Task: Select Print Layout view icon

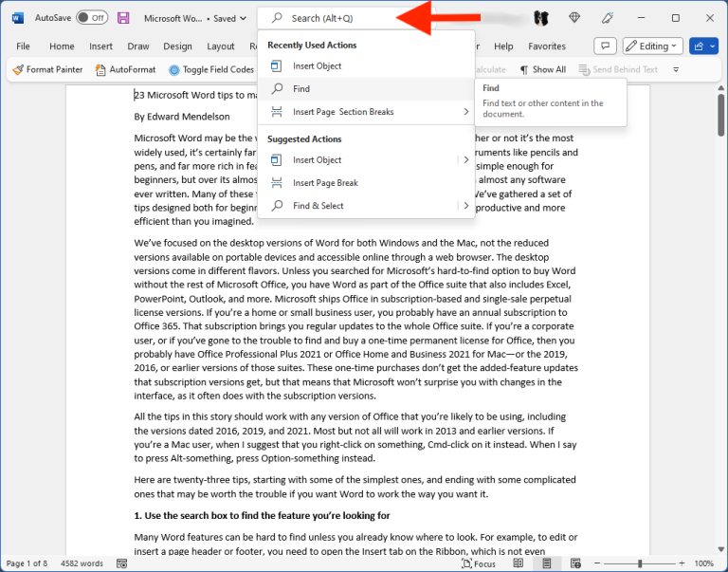Action: [x=547, y=563]
